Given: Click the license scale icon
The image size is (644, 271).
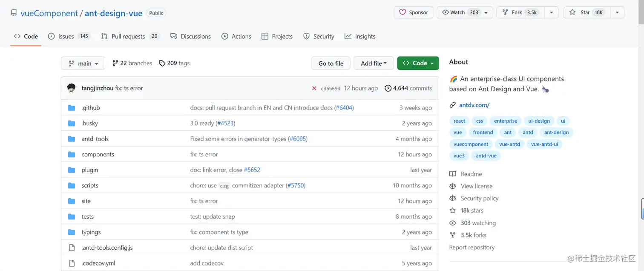Looking at the screenshot, I should tap(452, 186).
